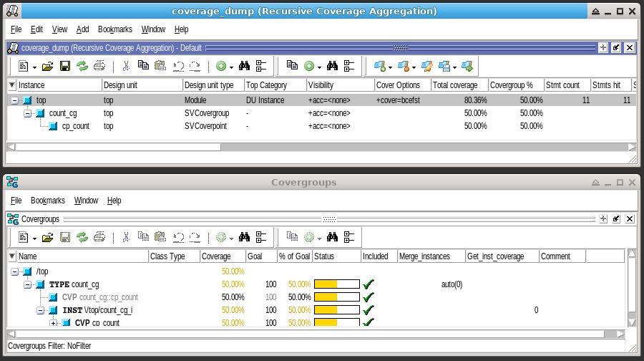This screenshot has width=644, height=361.
Task: Click Covergroup % column header
Action: coord(516,85)
